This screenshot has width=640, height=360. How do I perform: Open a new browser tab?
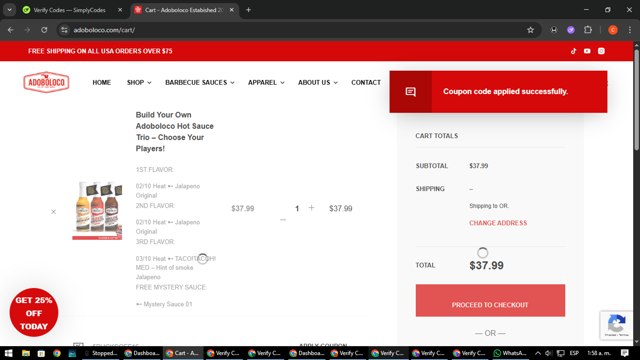248,10
